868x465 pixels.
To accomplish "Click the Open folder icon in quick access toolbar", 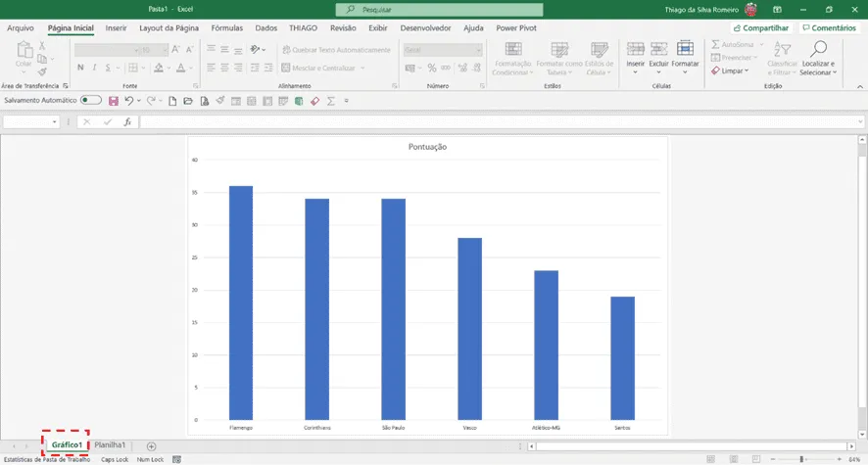I will point(188,101).
